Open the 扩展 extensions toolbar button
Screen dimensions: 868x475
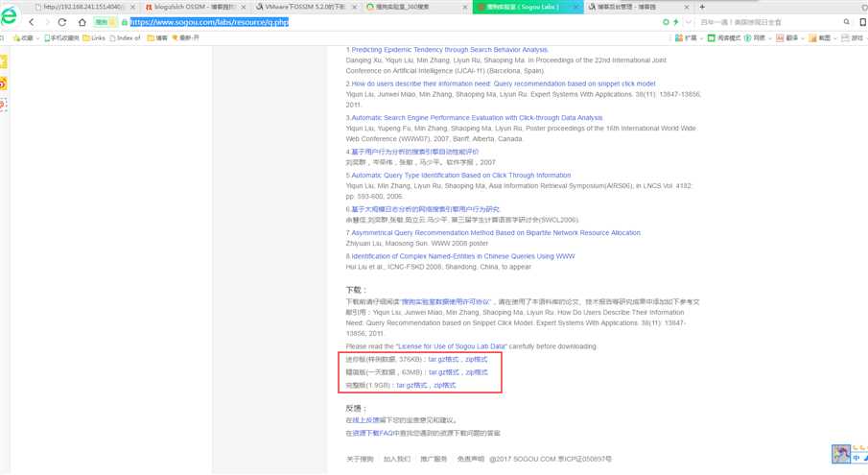tap(686, 38)
